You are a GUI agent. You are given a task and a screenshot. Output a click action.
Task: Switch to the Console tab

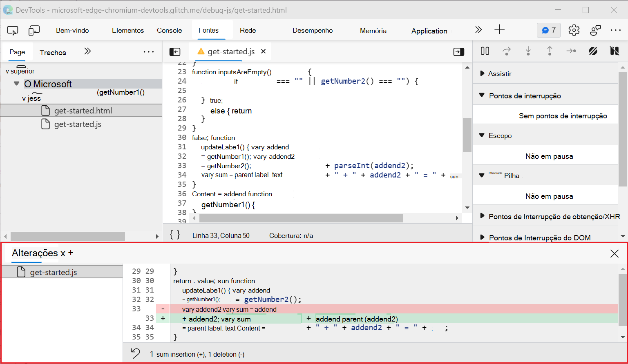(x=169, y=31)
